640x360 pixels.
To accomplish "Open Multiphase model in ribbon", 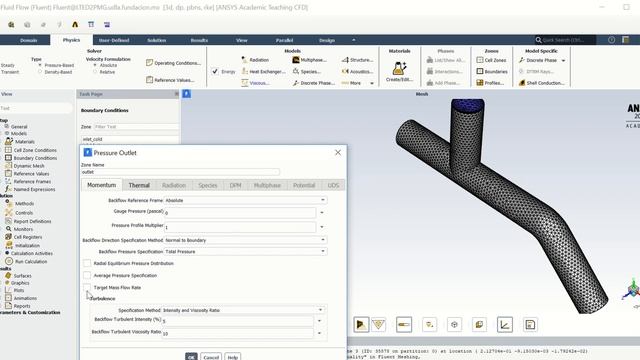I will pos(309,60).
